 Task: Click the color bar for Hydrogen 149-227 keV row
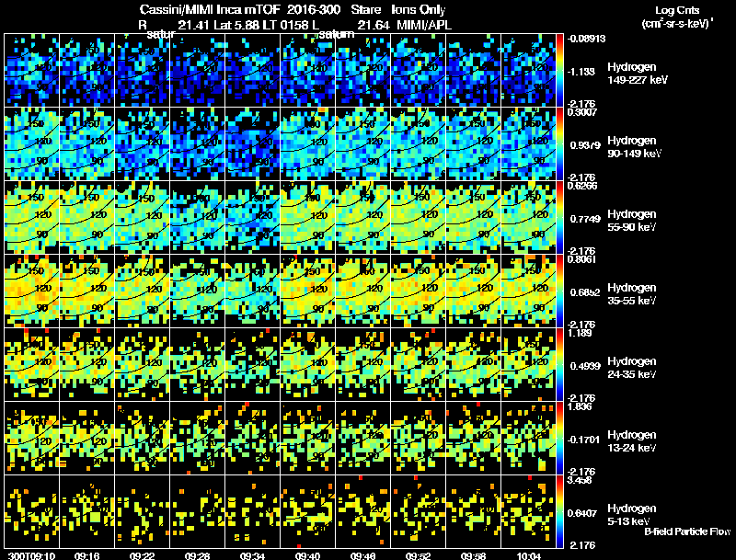559,70
